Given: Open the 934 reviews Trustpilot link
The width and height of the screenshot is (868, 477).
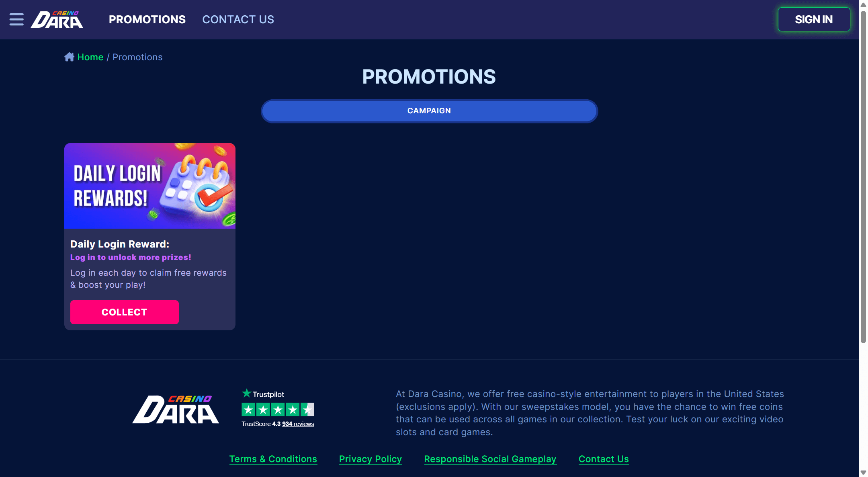Looking at the screenshot, I should pyautogui.click(x=298, y=424).
